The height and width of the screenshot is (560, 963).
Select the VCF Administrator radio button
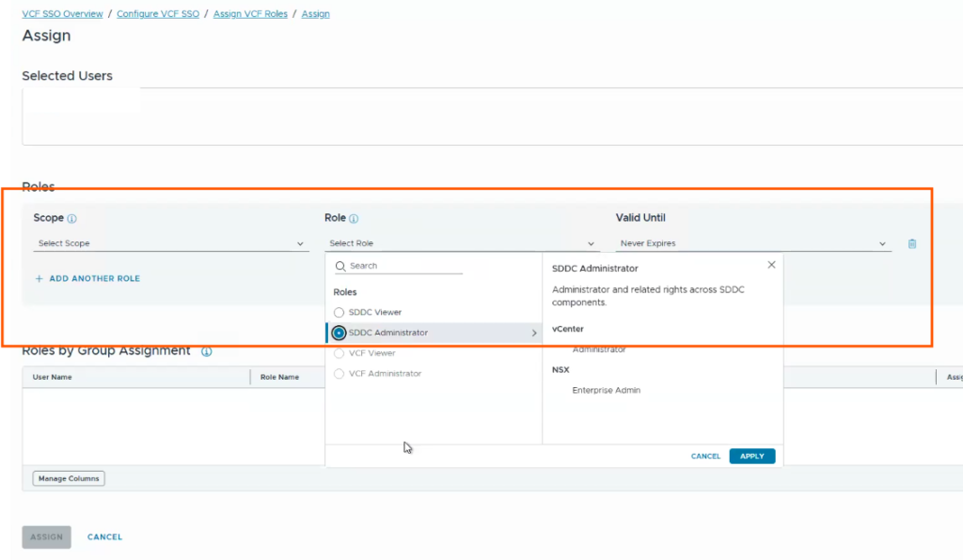click(x=339, y=374)
